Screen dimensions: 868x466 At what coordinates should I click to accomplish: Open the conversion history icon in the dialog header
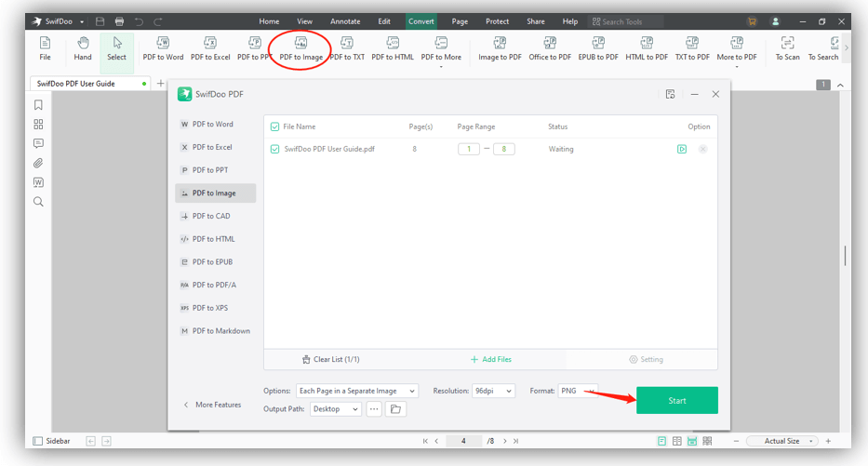(671, 94)
